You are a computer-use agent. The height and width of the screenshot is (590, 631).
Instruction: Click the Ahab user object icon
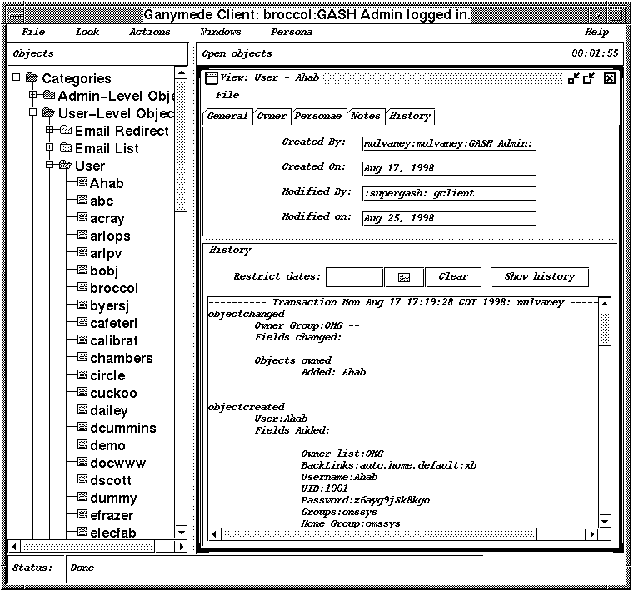pyautogui.click(x=81, y=184)
